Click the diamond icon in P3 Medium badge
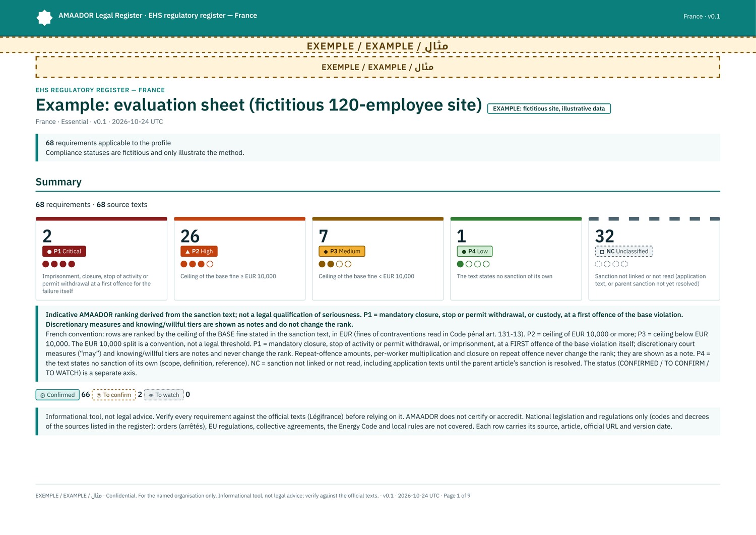This screenshot has height=535, width=756. pos(326,252)
